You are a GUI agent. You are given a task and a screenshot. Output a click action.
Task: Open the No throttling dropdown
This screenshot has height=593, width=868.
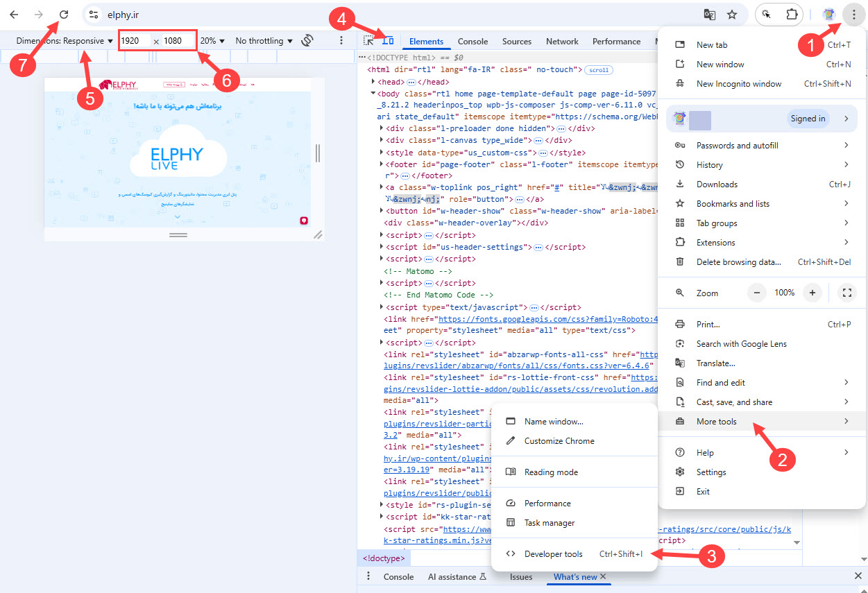(x=264, y=41)
